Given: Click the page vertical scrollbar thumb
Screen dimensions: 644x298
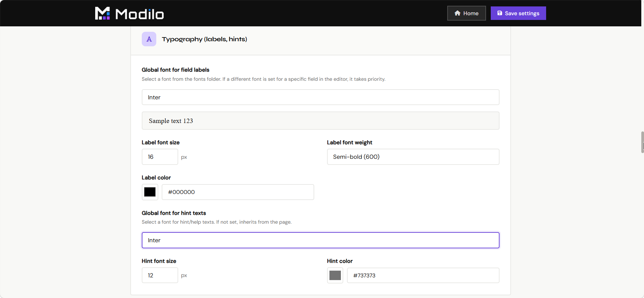Looking at the screenshot, I should (x=642, y=142).
